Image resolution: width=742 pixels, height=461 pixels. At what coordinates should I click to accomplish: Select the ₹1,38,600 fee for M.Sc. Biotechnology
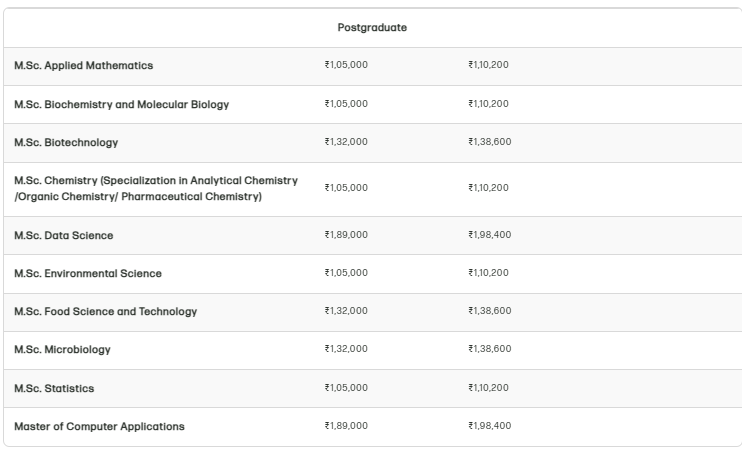point(489,142)
